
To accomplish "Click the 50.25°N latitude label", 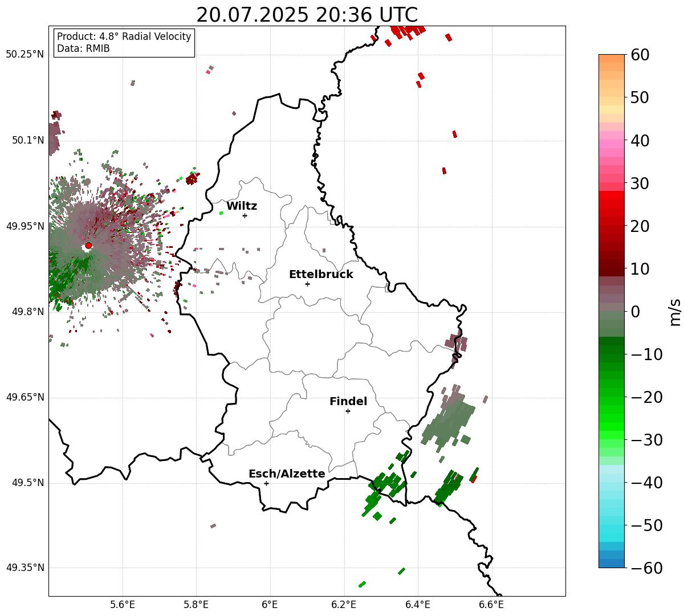I will (x=25, y=55).
